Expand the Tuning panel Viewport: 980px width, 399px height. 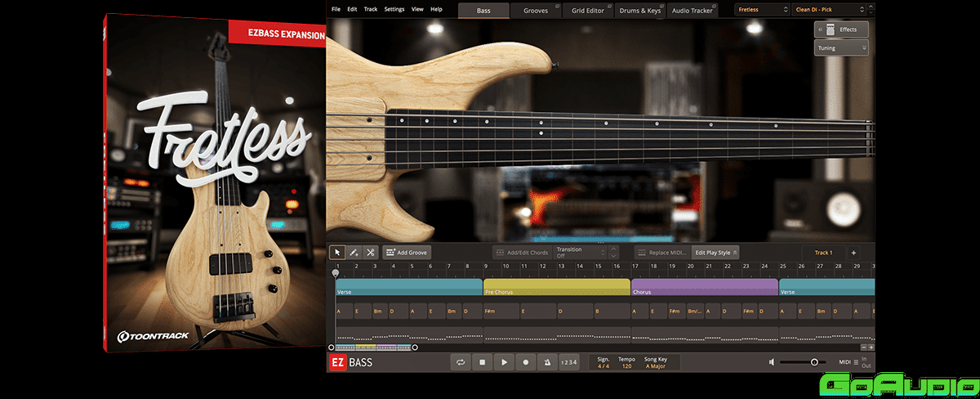coord(841,48)
